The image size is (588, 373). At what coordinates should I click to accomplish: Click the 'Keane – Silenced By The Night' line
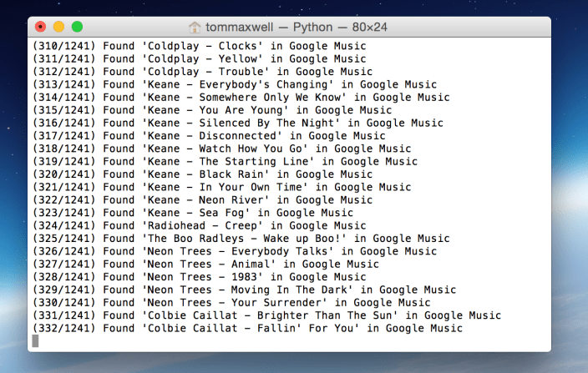(x=237, y=123)
